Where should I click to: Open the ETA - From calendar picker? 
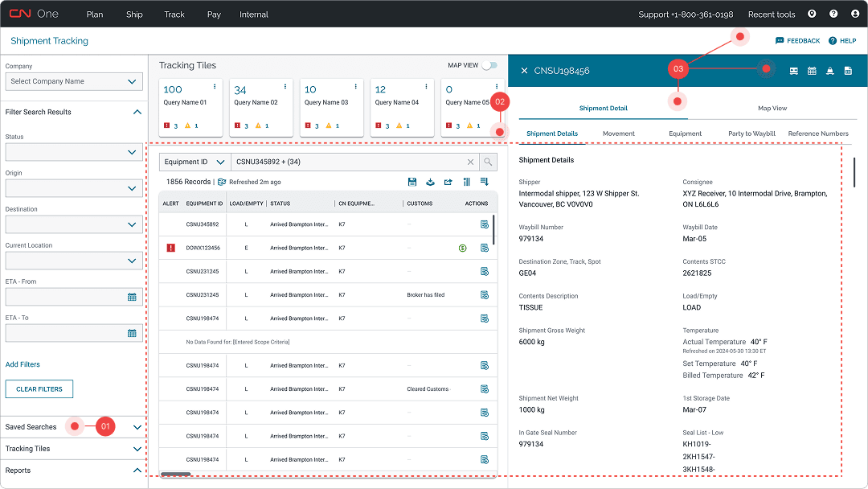click(x=132, y=297)
